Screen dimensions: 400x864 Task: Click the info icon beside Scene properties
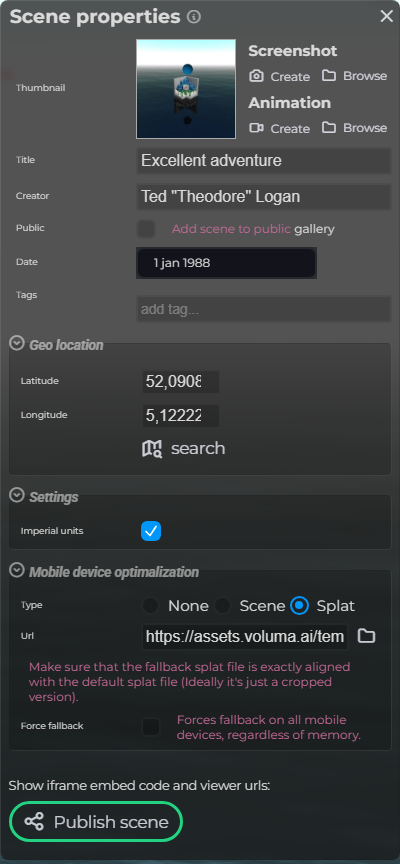pos(194,17)
